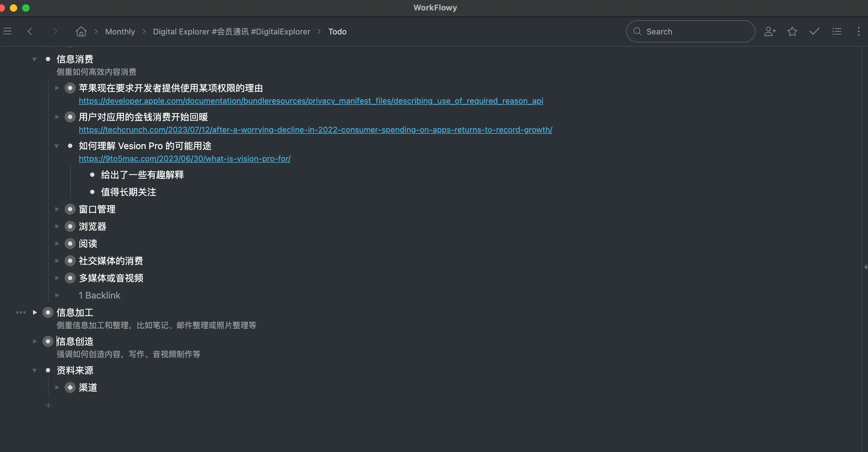The height and width of the screenshot is (452, 868).
Task: Zoom into 浏览器 bullet
Action: 70,226
